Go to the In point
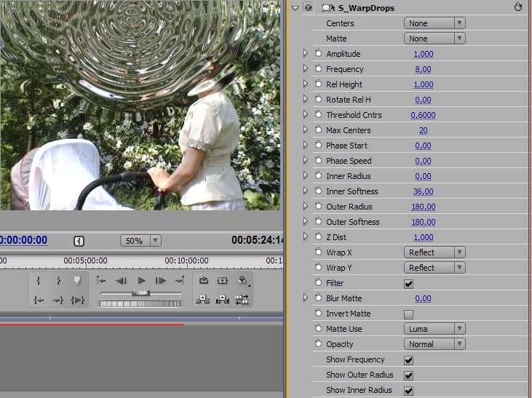The image size is (532, 398). (x=39, y=300)
